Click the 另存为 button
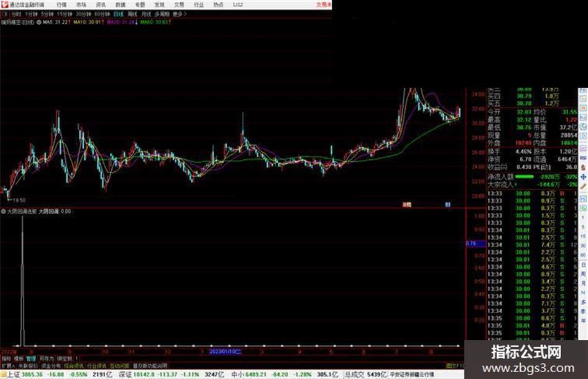 (47, 358)
